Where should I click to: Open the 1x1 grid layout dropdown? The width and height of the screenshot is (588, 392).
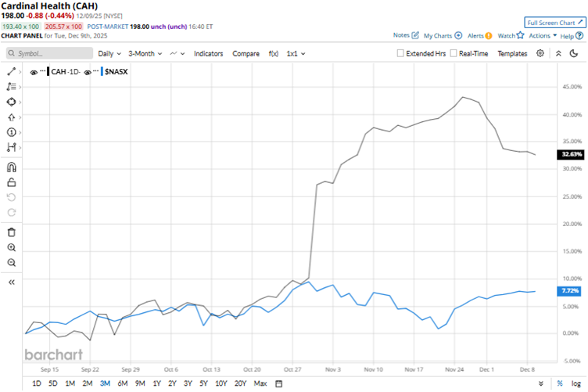pyautogui.click(x=296, y=54)
